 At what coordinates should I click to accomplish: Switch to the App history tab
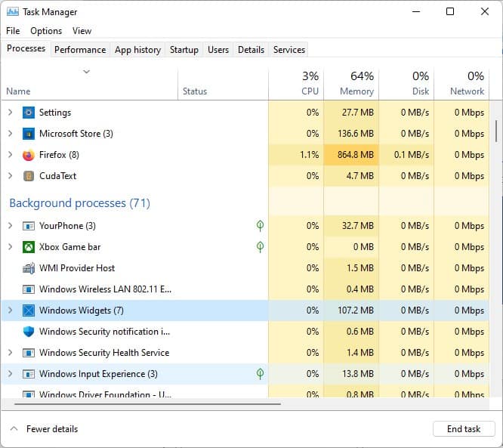[x=137, y=50]
